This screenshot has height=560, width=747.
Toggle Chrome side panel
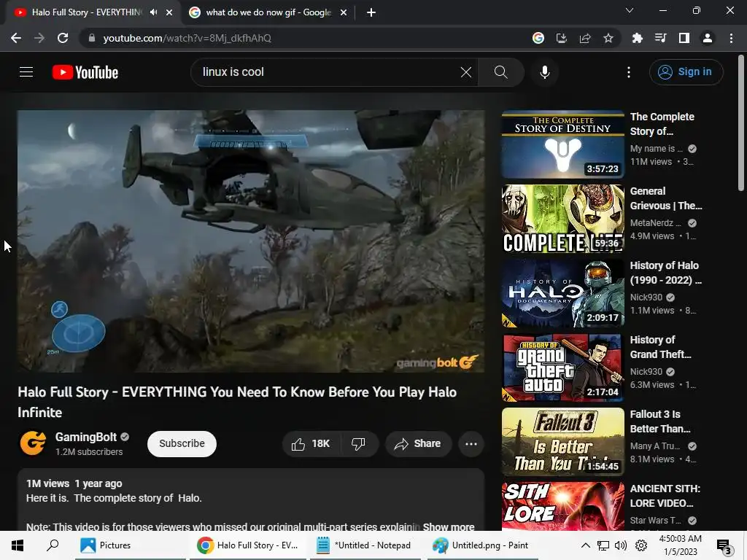684,38
